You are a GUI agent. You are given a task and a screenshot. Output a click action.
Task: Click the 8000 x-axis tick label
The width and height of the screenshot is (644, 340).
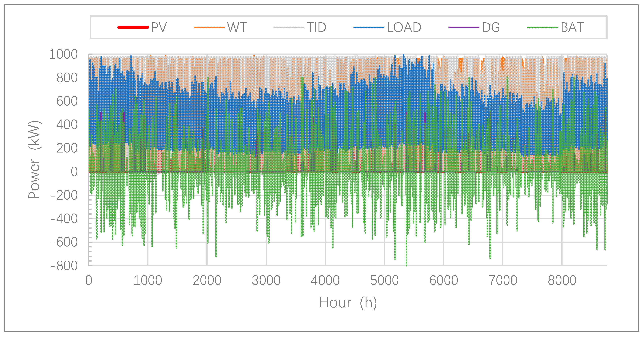562,280
